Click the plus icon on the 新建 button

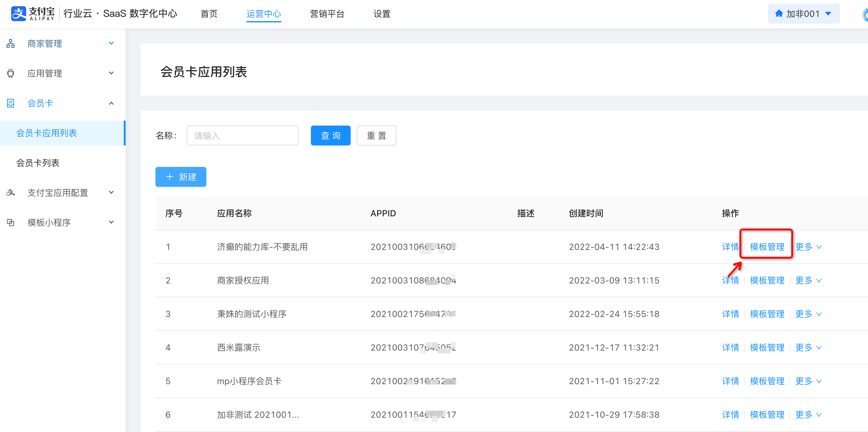click(x=169, y=177)
